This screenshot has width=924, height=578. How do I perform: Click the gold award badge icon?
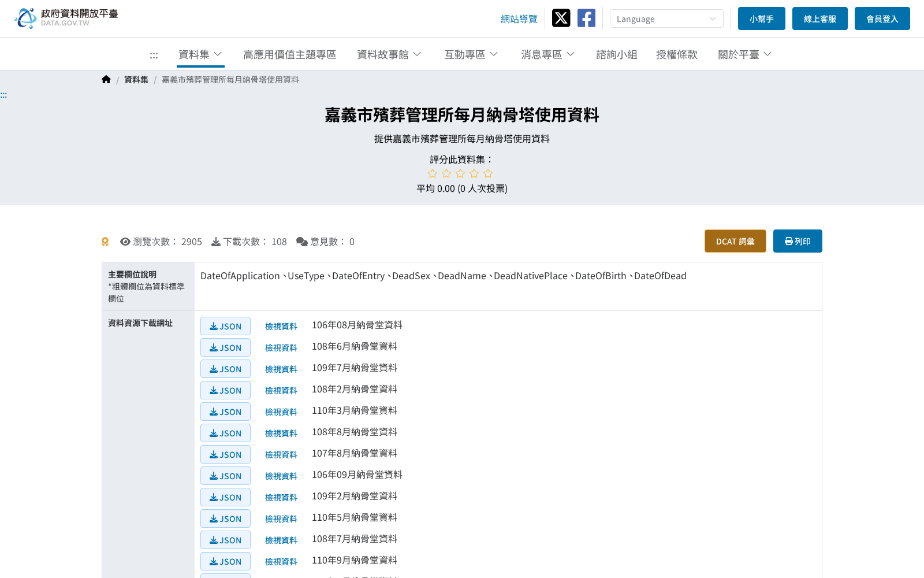click(x=105, y=242)
